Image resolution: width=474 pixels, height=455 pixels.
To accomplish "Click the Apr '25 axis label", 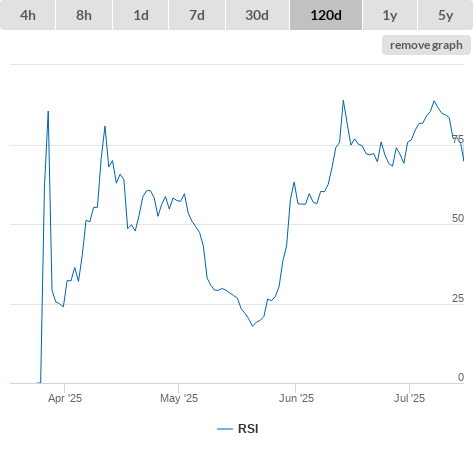I will coord(65,398).
